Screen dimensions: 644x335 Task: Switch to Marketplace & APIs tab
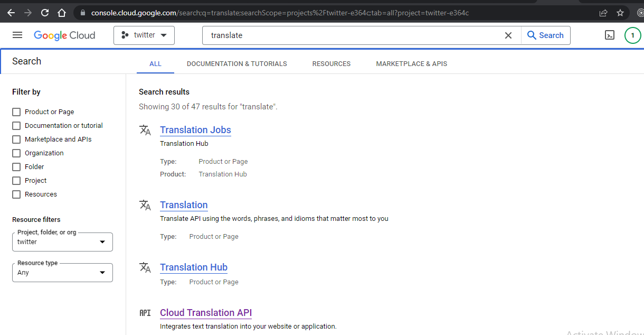click(412, 64)
